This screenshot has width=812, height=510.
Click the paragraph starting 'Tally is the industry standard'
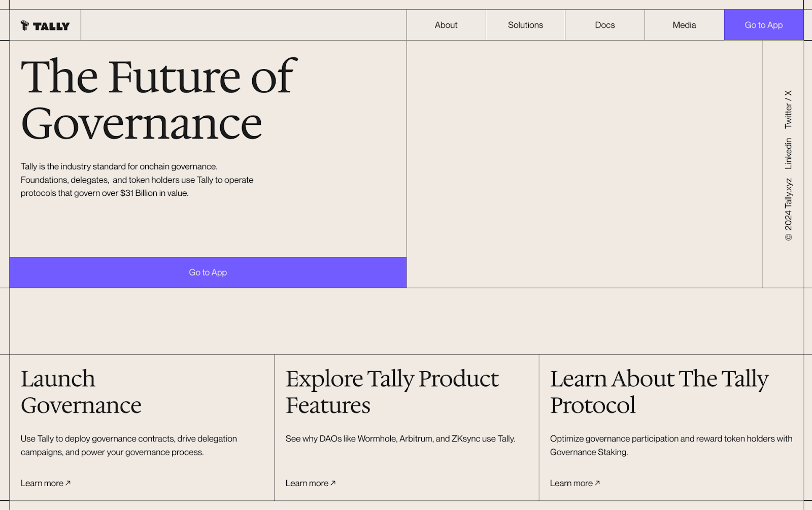pos(137,180)
